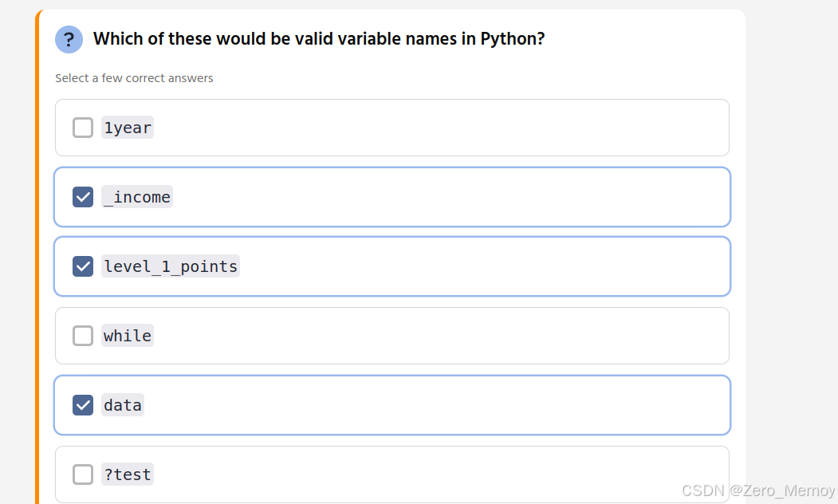
Task: Click the gray background outside the quiz card
Action: tap(789, 239)
